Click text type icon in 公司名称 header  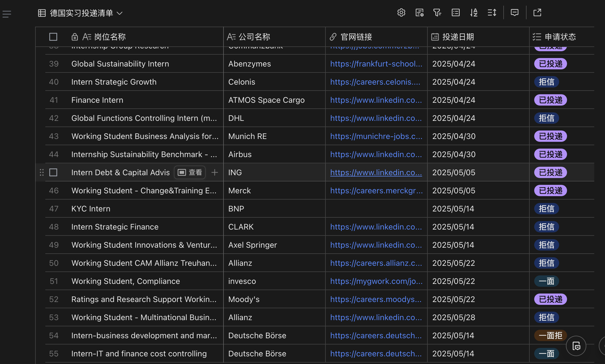[231, 37]
